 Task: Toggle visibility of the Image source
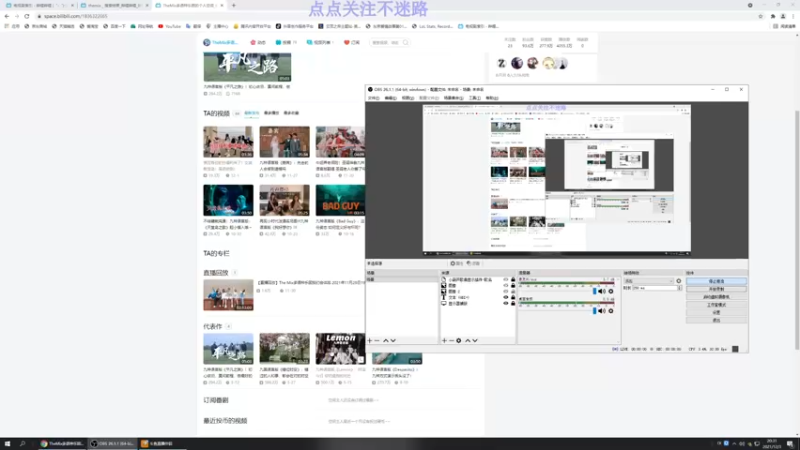point(506,286)
